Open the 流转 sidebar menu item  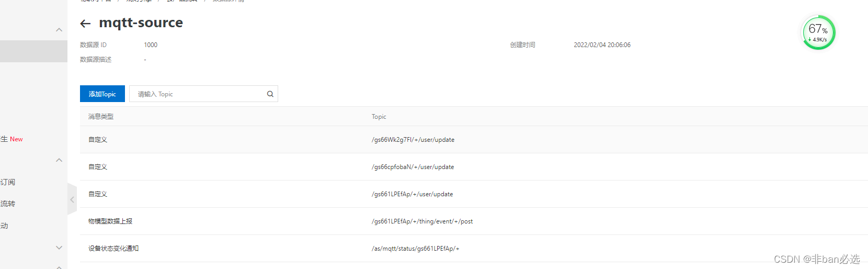[x=8, y=204]
